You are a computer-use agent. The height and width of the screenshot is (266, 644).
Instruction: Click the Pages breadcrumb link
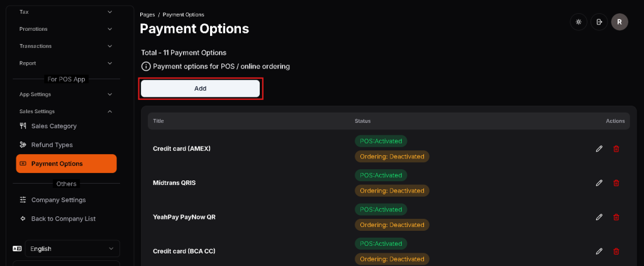click(x=147, y=14)
